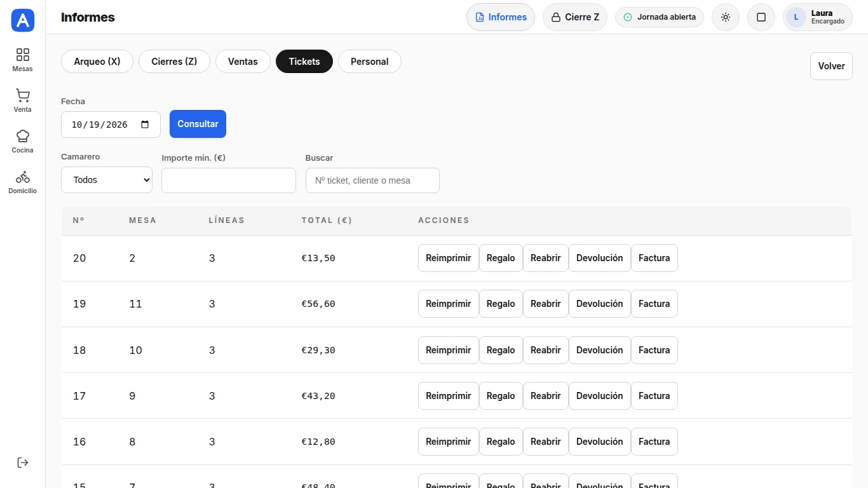
Task: Click the Mesa column header
Action: [x=142, y=220]
